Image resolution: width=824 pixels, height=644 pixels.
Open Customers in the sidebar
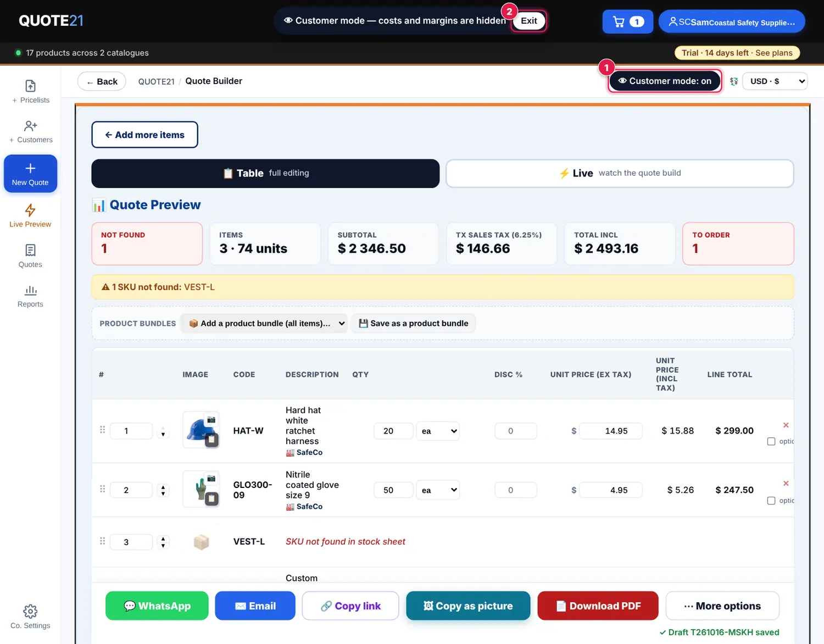(x=30, y=132)
